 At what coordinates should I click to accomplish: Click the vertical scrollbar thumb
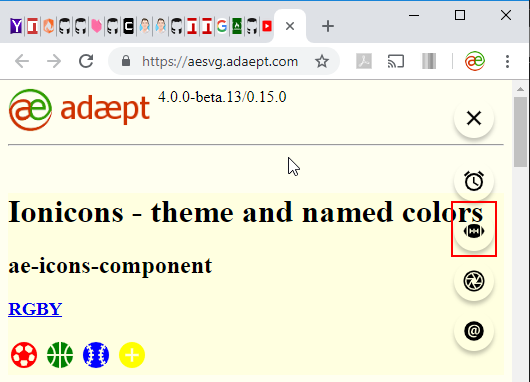point(520,132)
